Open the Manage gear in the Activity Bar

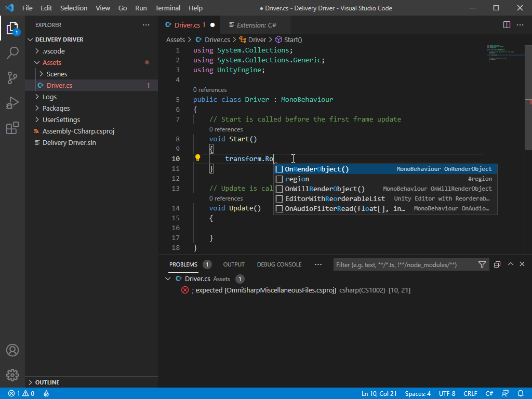(12, 375)
